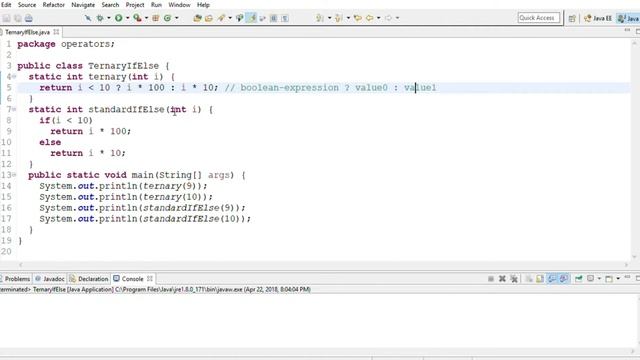
Task: Open the Navigate menu
Action: pos(83,5)
